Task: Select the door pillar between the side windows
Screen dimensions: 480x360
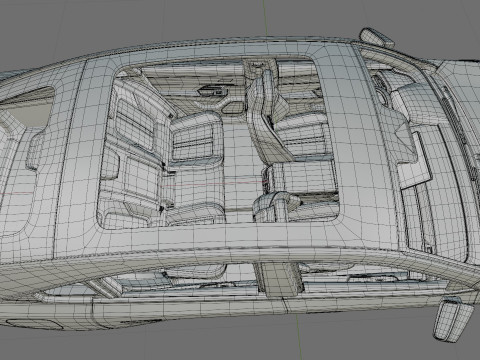Action: coord(279,279)
